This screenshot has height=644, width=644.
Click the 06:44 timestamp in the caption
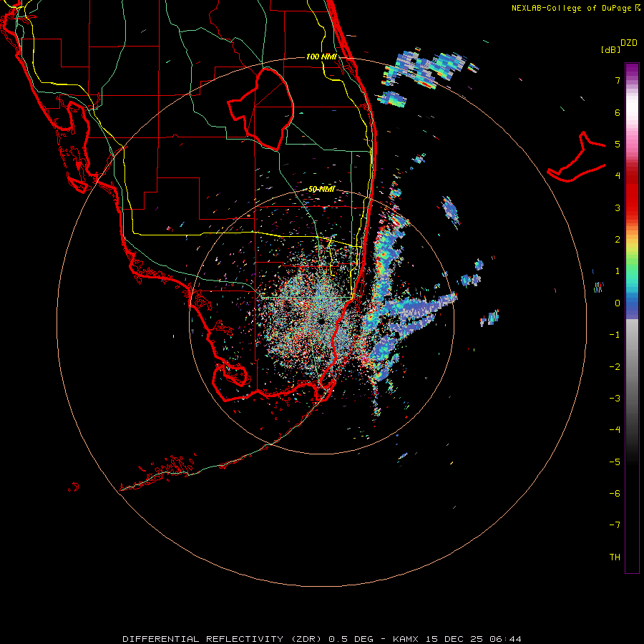tap(505, 639)
